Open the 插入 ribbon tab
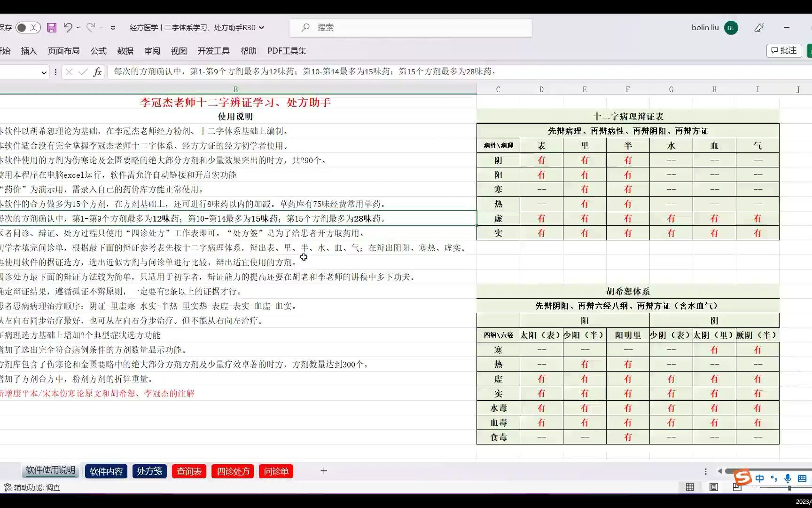This screenshot has height=508, width=812. 29,51
